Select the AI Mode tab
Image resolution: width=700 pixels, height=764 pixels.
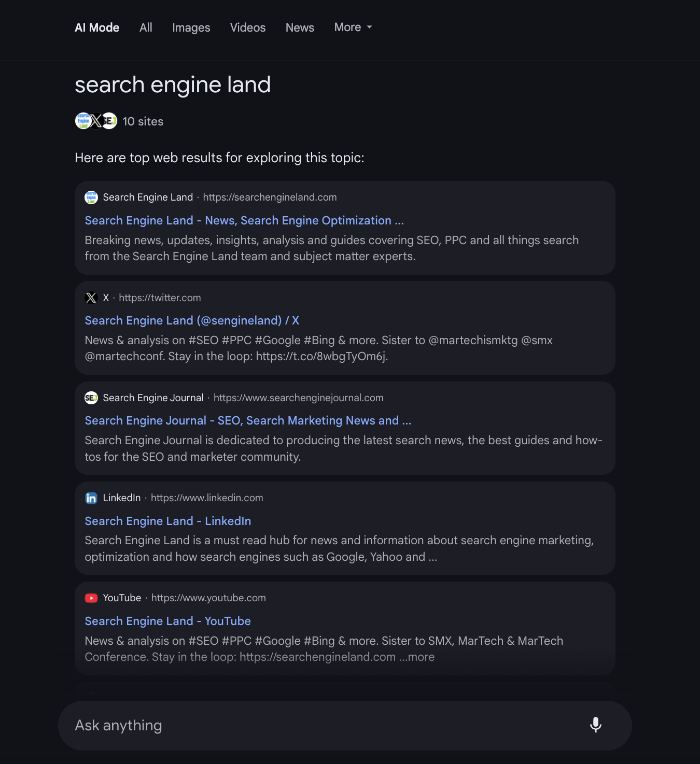(97, 27)
